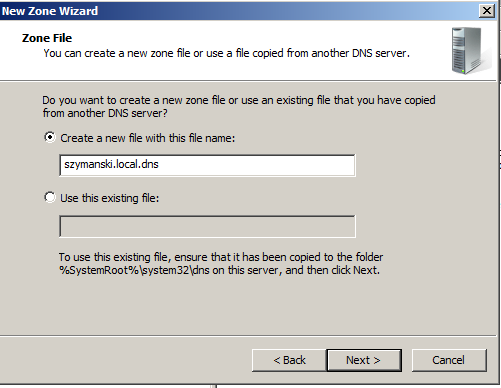The height and width of the screenshot is (388, 501).
Task: Return to previous step with < Back
Action: (x=289, y=360)
